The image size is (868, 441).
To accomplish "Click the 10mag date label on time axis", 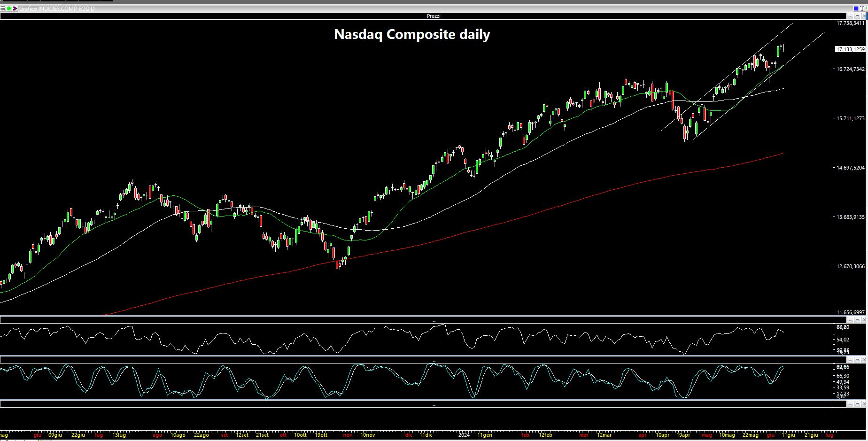I will pyautogui.click(x=727, y=435).
